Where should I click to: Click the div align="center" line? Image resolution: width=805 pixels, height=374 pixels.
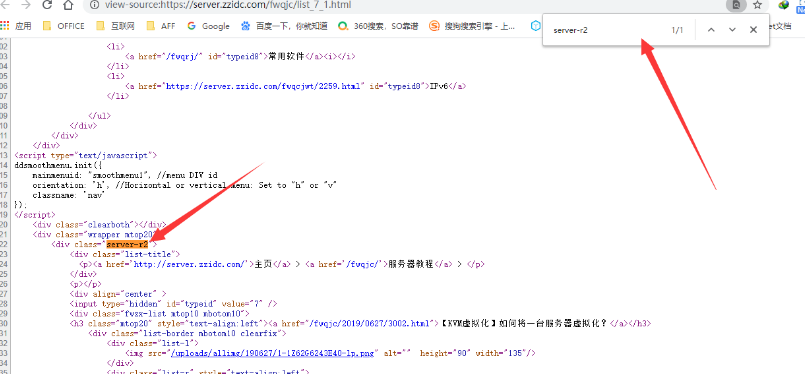118,294
